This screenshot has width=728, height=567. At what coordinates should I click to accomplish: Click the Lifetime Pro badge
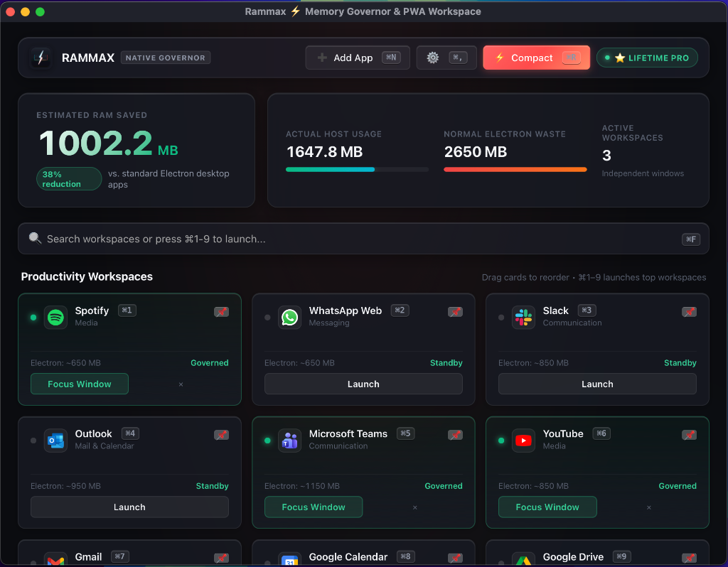[647, 58]
